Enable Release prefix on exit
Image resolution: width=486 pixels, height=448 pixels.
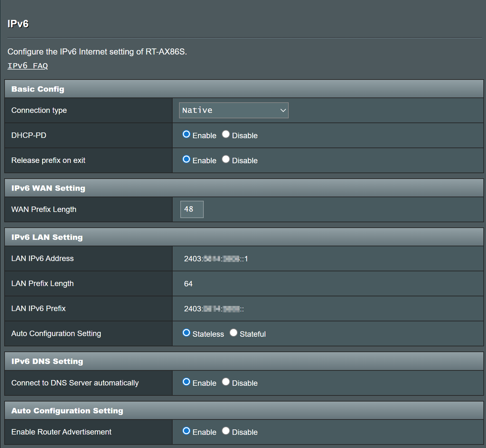[186, 159]
